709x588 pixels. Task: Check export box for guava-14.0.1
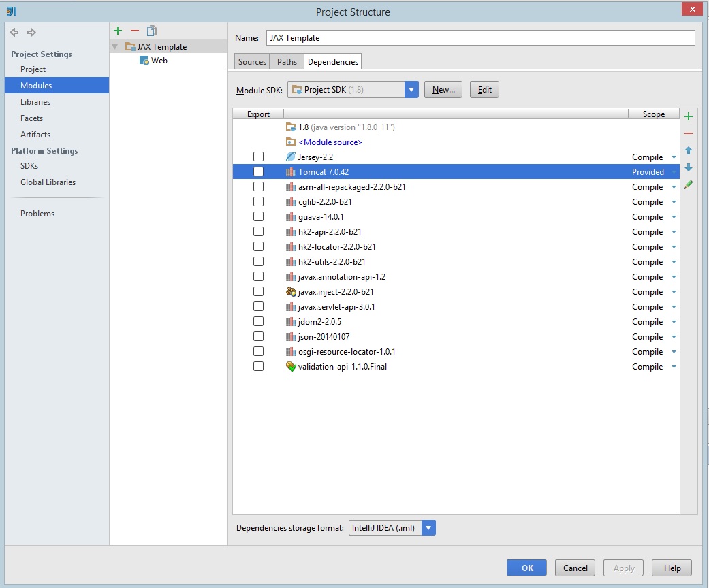(258, 216)
